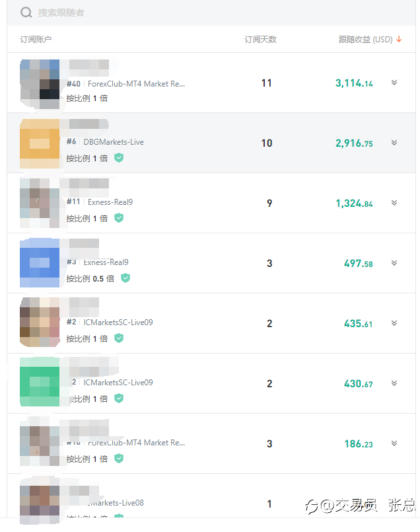Open the green avatar of 430.67 follower

(40, 382)
